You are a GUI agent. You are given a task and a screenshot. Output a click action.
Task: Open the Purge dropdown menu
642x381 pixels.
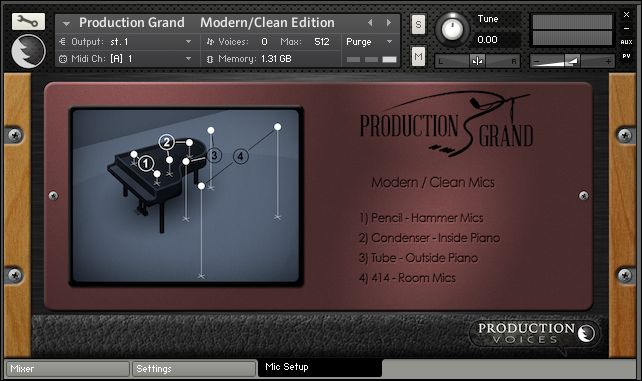click(370, 42)
